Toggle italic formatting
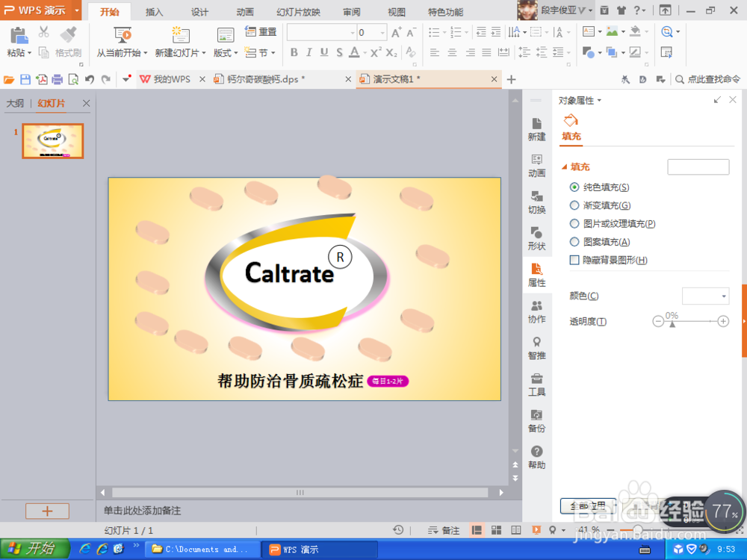Viewport: 747px width, 560px height. (x=309, y=52)
